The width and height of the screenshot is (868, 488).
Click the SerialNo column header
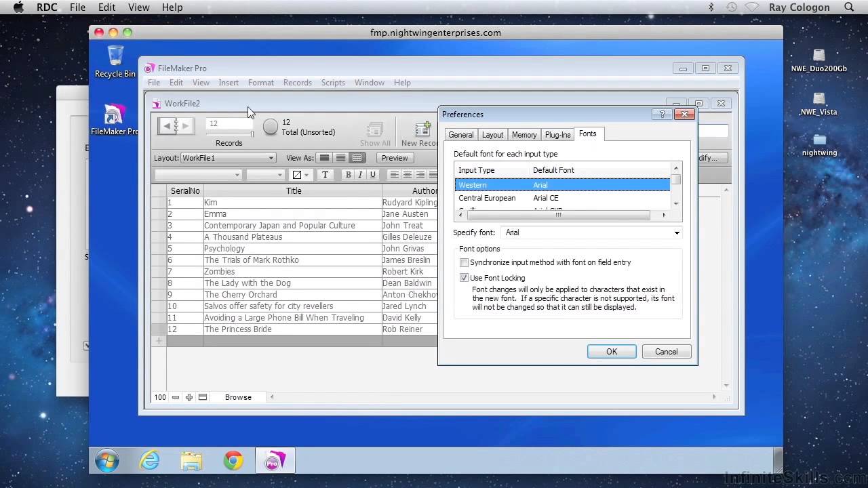[185, 191]
